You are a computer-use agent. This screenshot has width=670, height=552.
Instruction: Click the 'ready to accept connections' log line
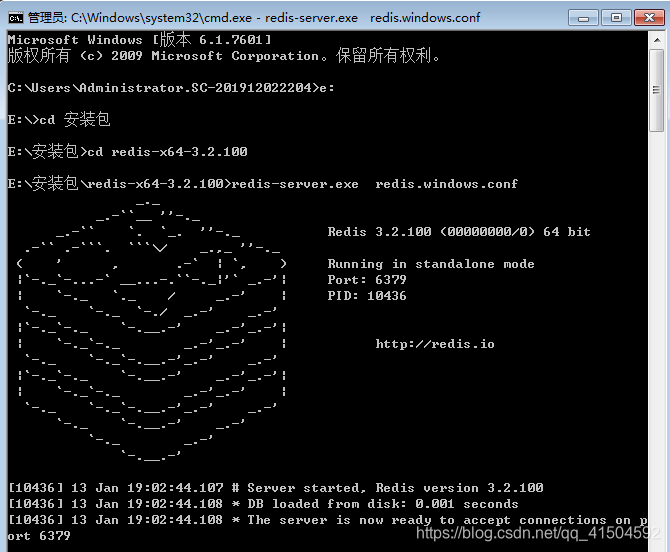328,520
